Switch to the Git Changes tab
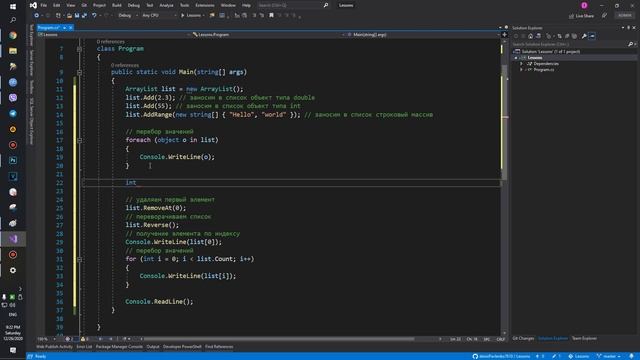640x360 pixels. coord(523,338)
